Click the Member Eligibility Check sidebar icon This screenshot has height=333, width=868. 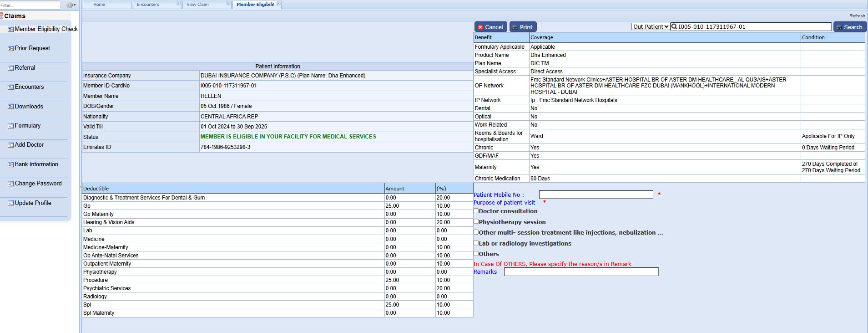10,29
